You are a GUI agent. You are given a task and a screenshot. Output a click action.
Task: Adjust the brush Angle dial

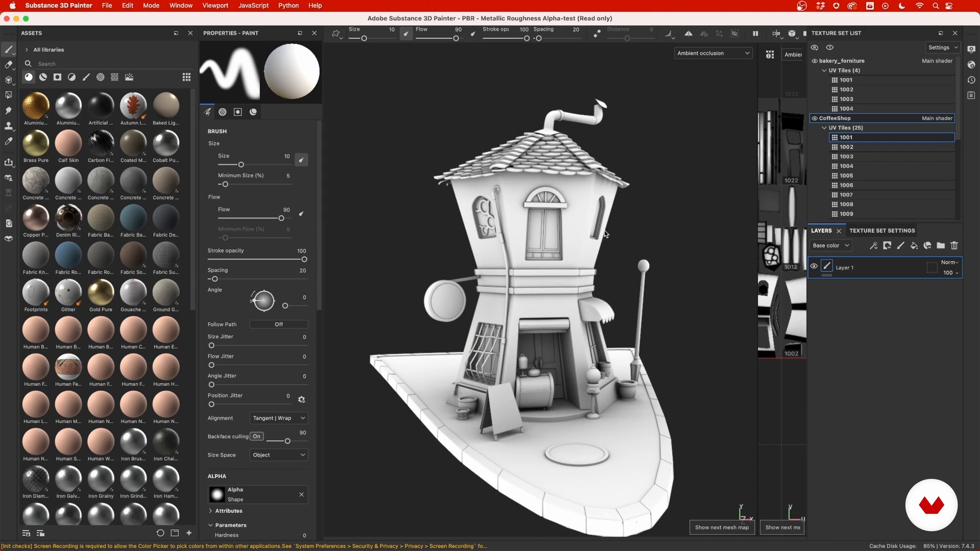(263, 300)
